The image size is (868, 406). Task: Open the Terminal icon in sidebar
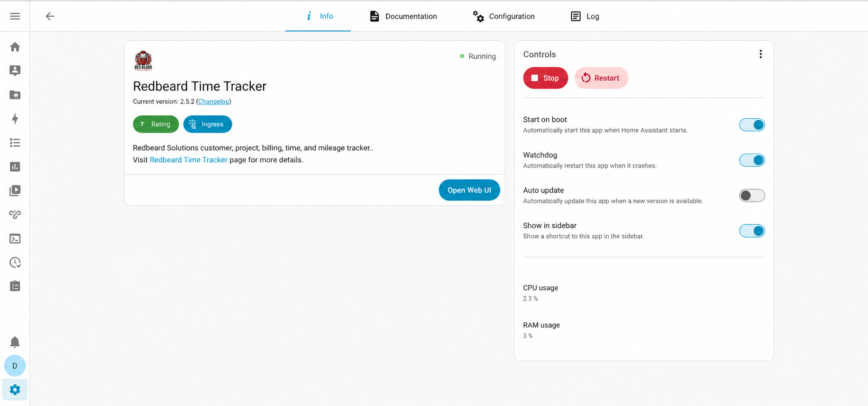(x=15, y=238)
